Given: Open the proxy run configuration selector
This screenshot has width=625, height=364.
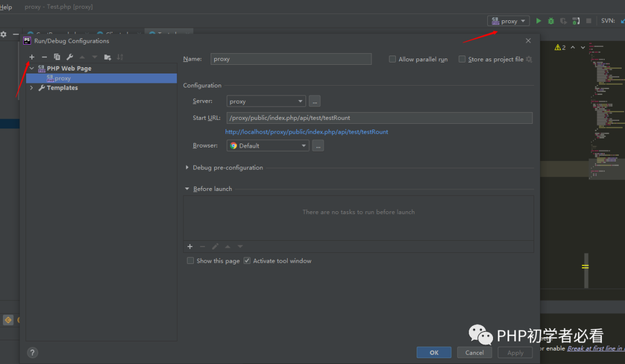Looking at the screenshot, I should pyautogui.click(x=508, y=21).
